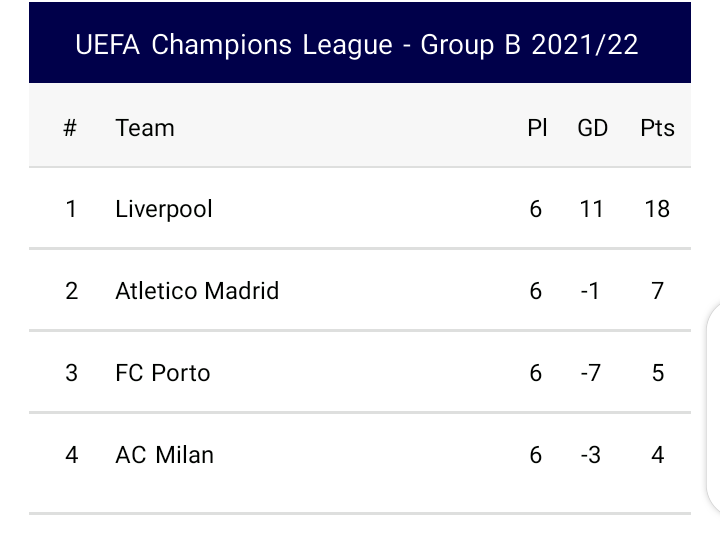Select the AC Milan team name
The height and width of the screenshot is (546, 720).
point(164,455)
